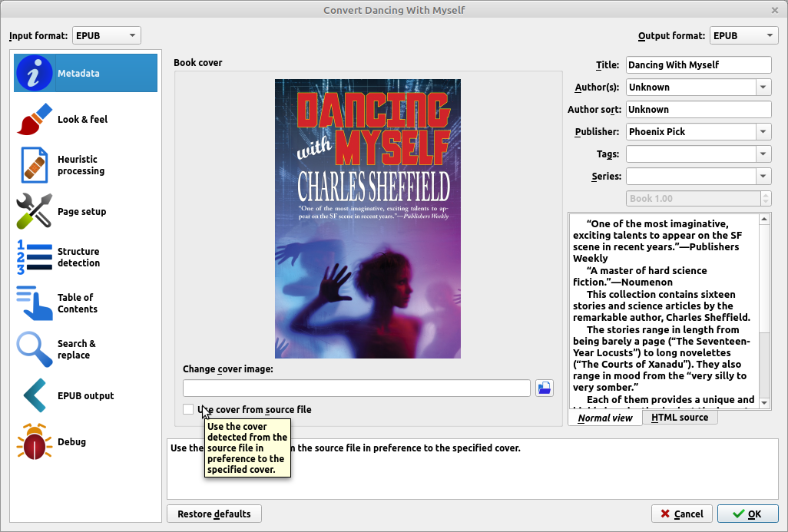
Task: Select the EPUB output label
Action: click(85, 396)
